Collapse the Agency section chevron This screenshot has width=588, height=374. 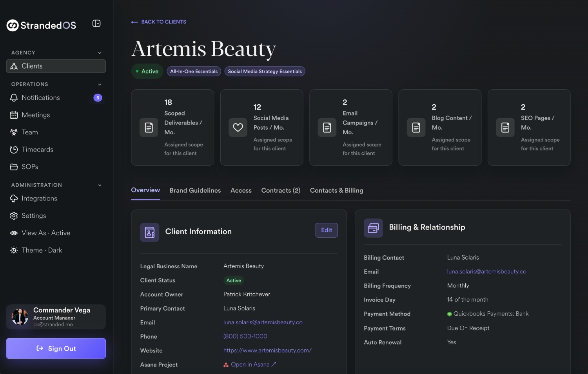coord(100,53)
